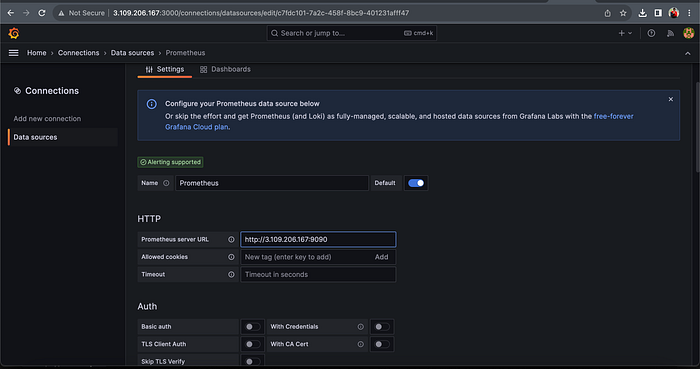Image resolution: width=700 pixels, height=369 pixels.
Task: Reload the page
Action: [x=42, y=13]
